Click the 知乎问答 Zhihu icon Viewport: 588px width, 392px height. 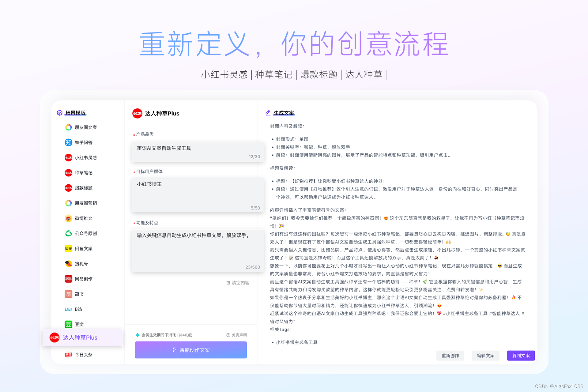(68, 142)
